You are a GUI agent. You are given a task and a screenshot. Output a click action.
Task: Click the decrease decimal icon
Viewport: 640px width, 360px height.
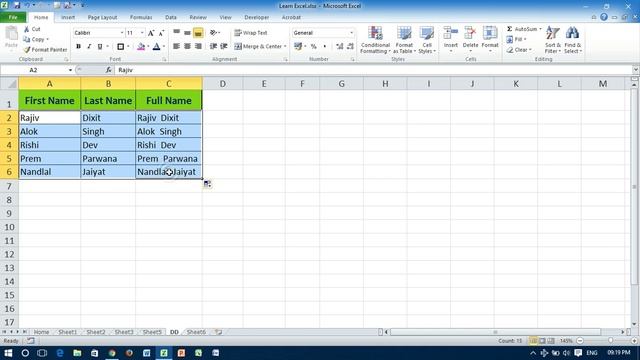point(350,47)
